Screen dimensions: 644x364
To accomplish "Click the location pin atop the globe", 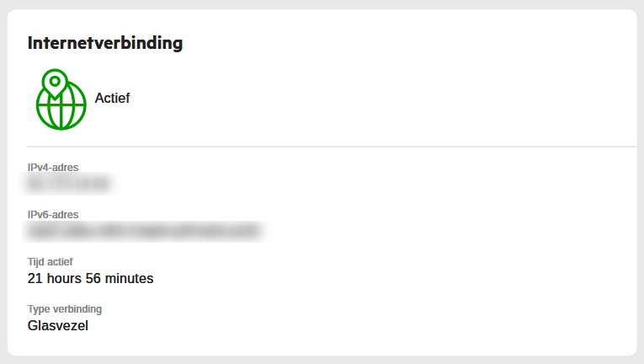I will (55, 83).
